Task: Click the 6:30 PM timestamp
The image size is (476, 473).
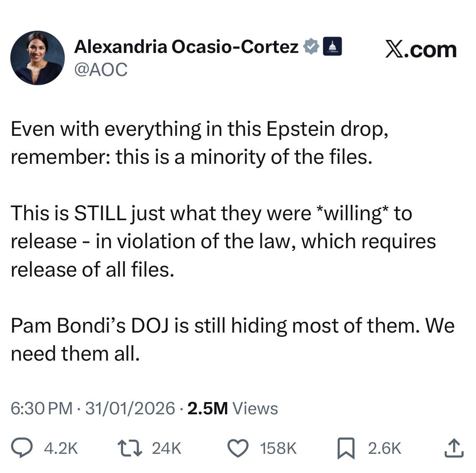Action: (x=41, y=408)
